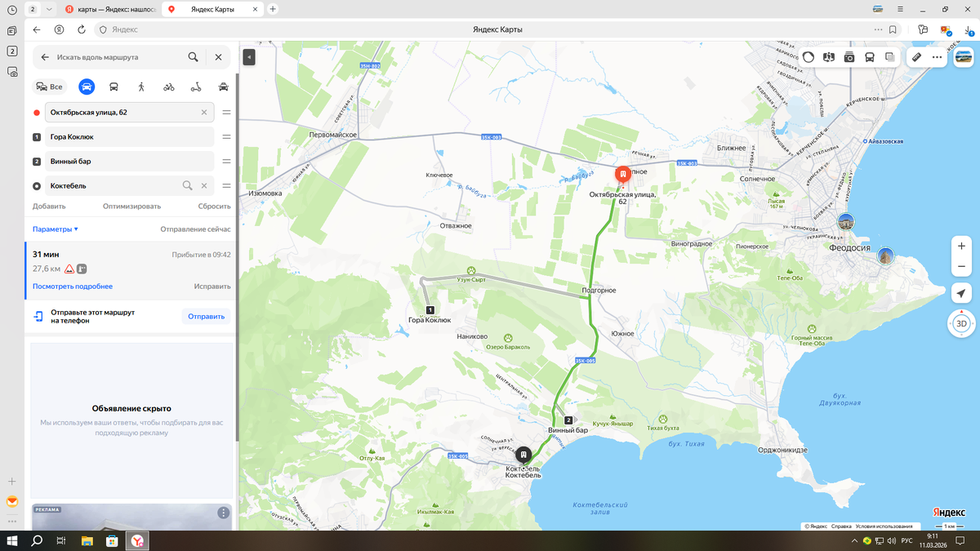Toggle traffic layer on map toolbar
Viewport: 980px width, 551px height.
(x=808, y=57)
